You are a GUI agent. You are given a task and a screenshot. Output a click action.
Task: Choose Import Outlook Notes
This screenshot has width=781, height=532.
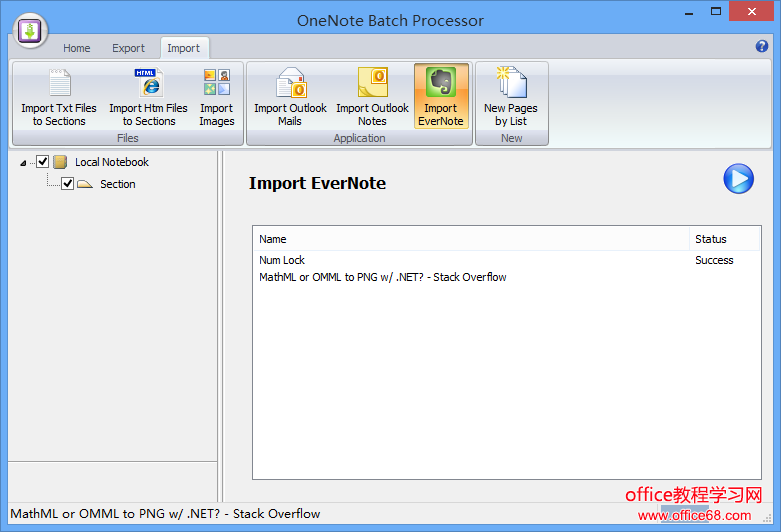[x=372, y=97]
